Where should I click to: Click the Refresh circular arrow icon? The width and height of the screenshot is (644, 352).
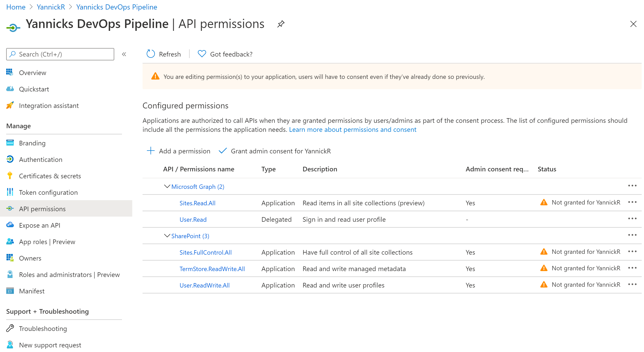(x=151, y=54)
